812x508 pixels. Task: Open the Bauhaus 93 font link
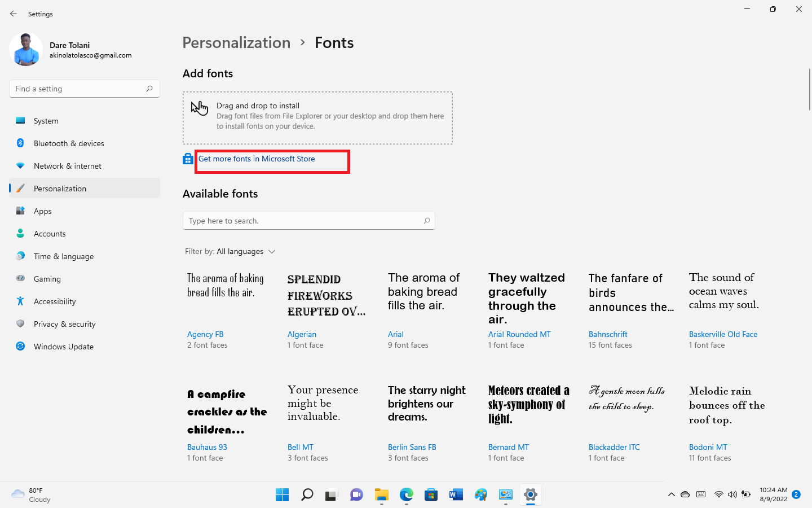pyautogui.click(x=207, y=447)
